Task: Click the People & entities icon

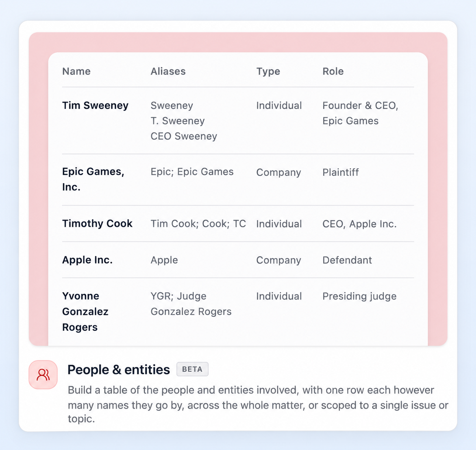Action: click(x=43, y=375)
